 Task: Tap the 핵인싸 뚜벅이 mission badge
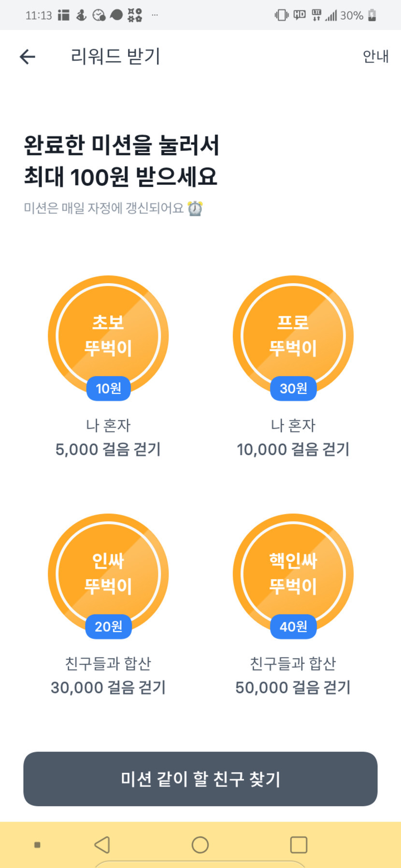(x=293, y=574)
